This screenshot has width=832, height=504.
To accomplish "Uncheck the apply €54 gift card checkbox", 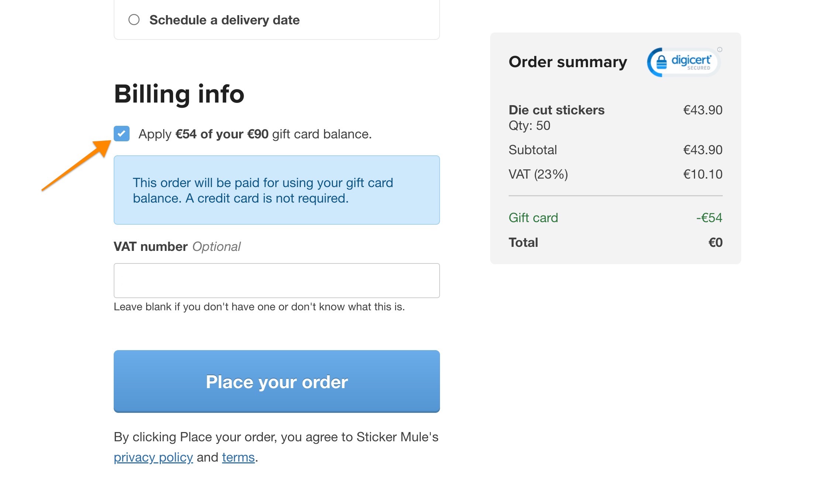I will (121, 134).
